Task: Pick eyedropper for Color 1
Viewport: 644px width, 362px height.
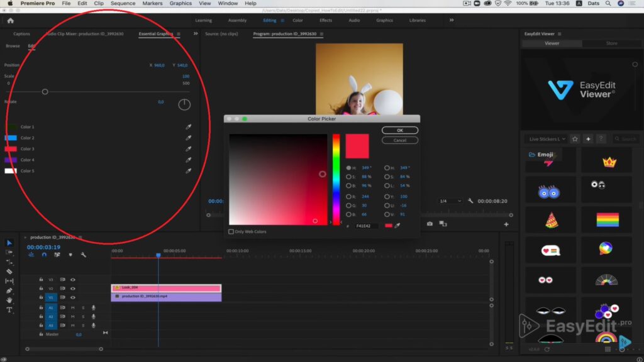Action: pos(189,127)
